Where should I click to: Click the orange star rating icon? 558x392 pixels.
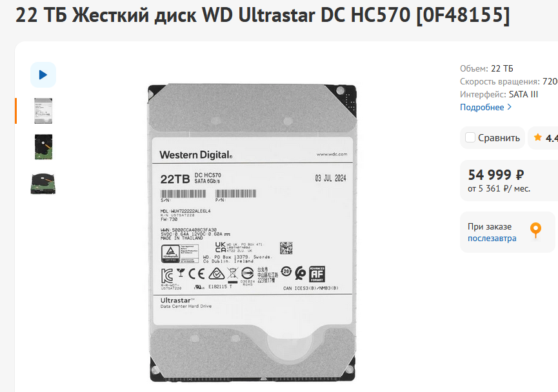538,137
